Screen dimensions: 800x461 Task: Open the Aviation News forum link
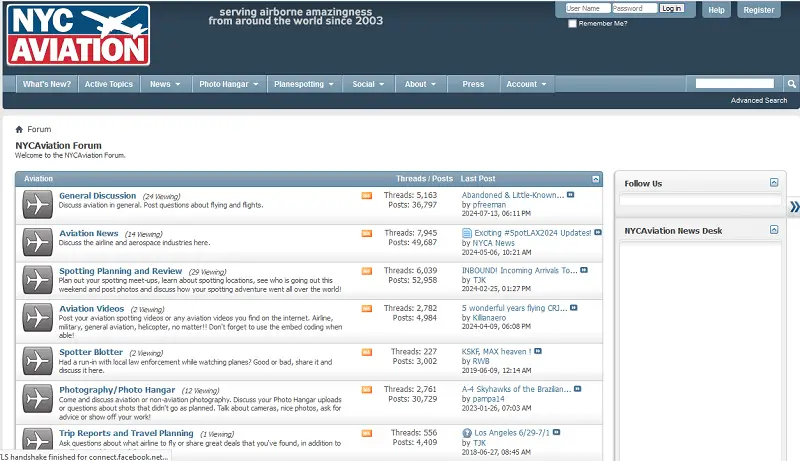89,234
